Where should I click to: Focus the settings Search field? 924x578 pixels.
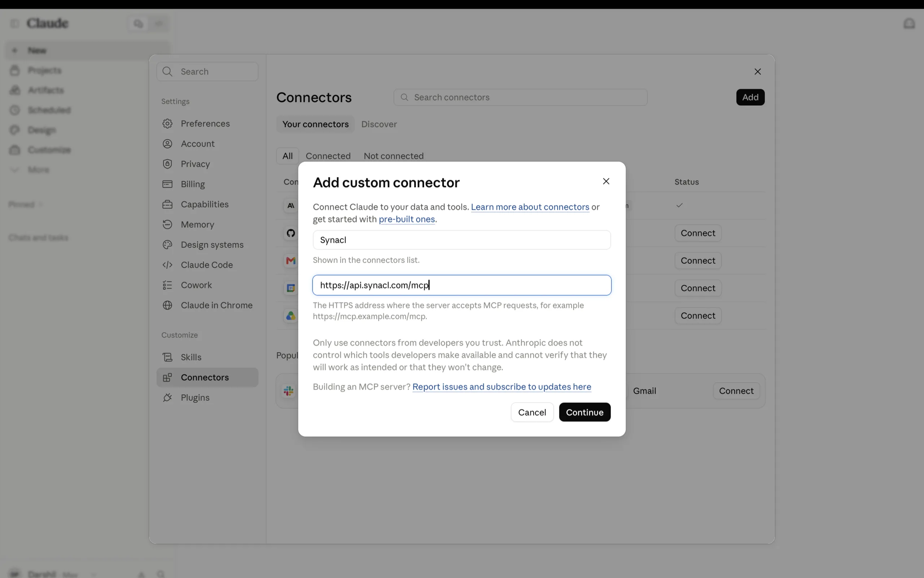click(207, 72)
